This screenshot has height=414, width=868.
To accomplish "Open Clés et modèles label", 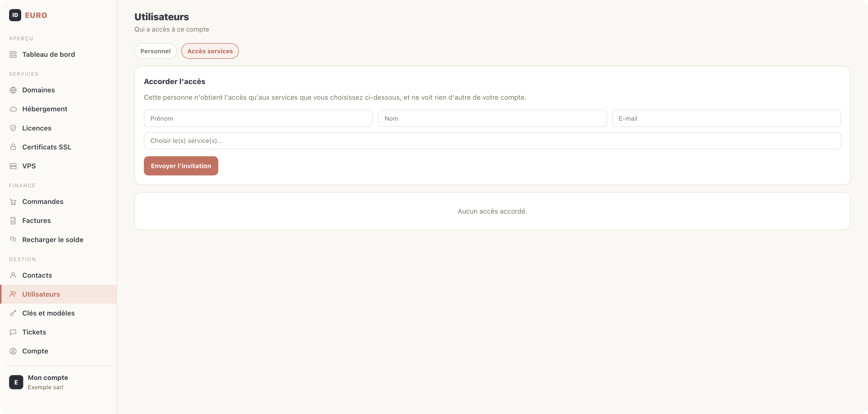I will (48, 313).
